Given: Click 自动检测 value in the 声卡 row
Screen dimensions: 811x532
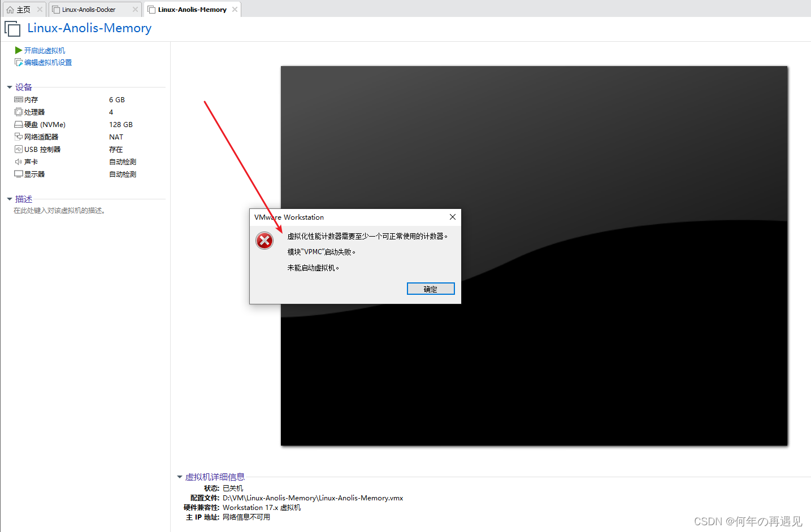Looking at the screenshot, I should pos(123,162).
